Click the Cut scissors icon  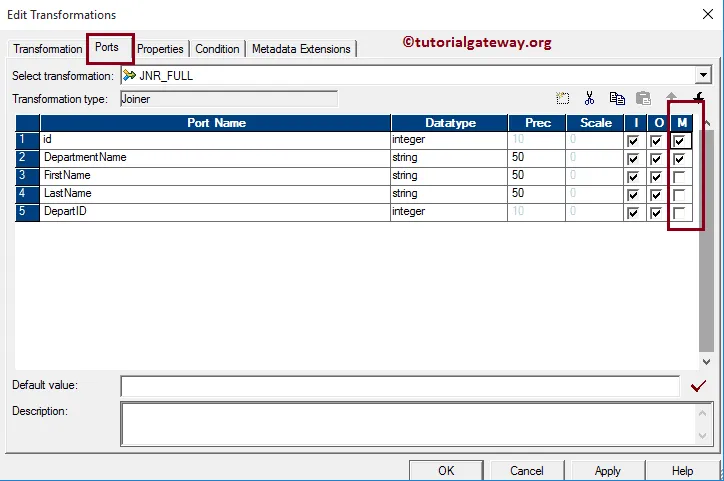tap(589, 98)
